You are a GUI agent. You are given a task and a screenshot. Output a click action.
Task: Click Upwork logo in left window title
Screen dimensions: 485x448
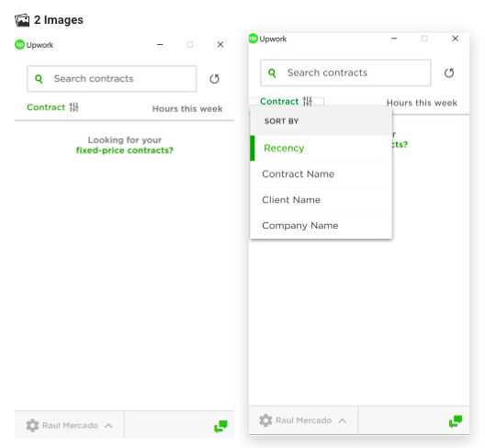[x=19, y=45]
